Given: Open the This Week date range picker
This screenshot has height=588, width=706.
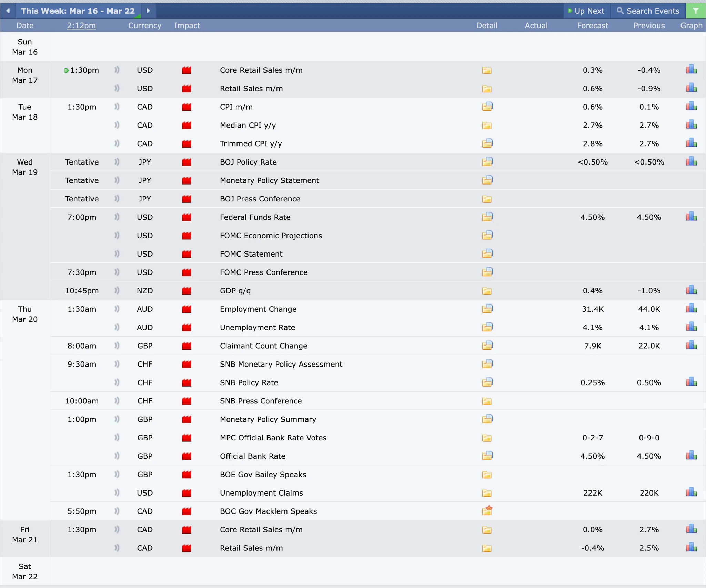Looking at the screenshot, I should pyautogui.click(x=78, y=11).
